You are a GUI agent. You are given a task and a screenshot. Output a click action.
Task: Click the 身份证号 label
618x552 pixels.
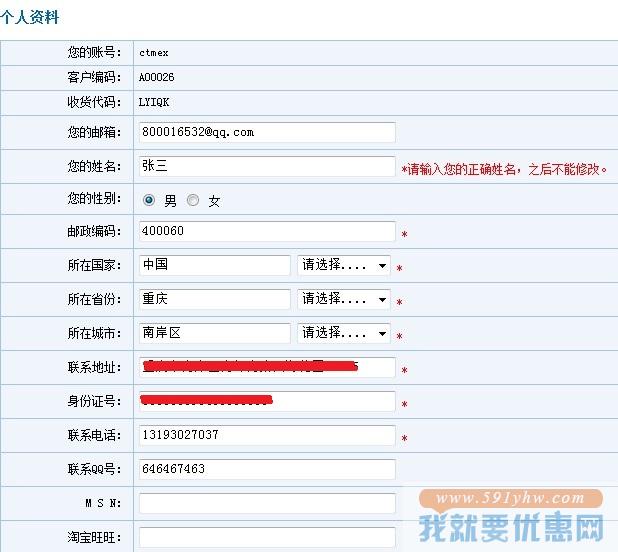coord(94,401)
